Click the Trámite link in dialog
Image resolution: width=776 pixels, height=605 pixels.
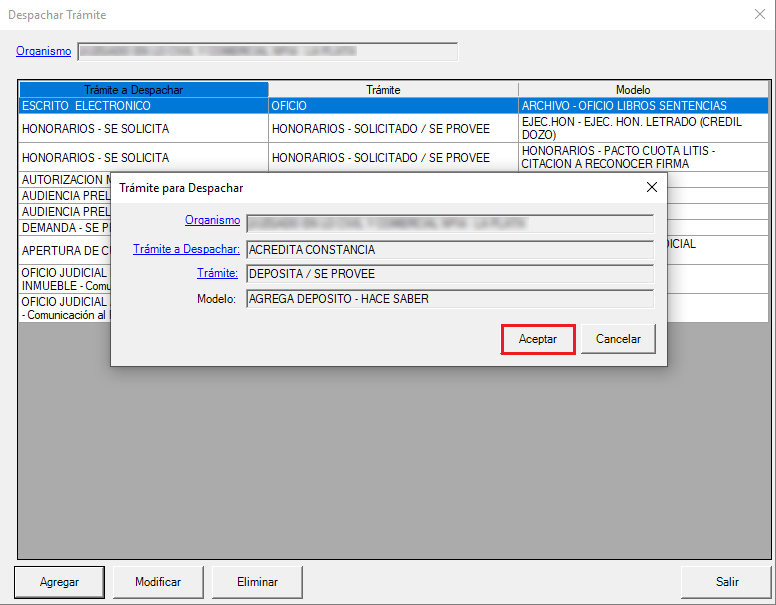point(217,273)
